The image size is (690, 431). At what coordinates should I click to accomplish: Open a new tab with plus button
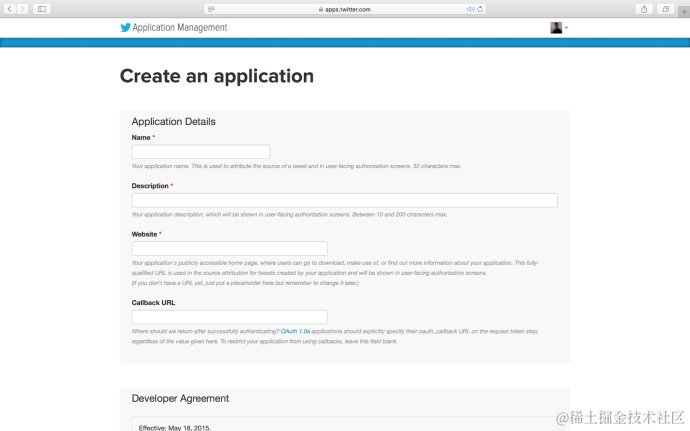(x=684, y=11)
